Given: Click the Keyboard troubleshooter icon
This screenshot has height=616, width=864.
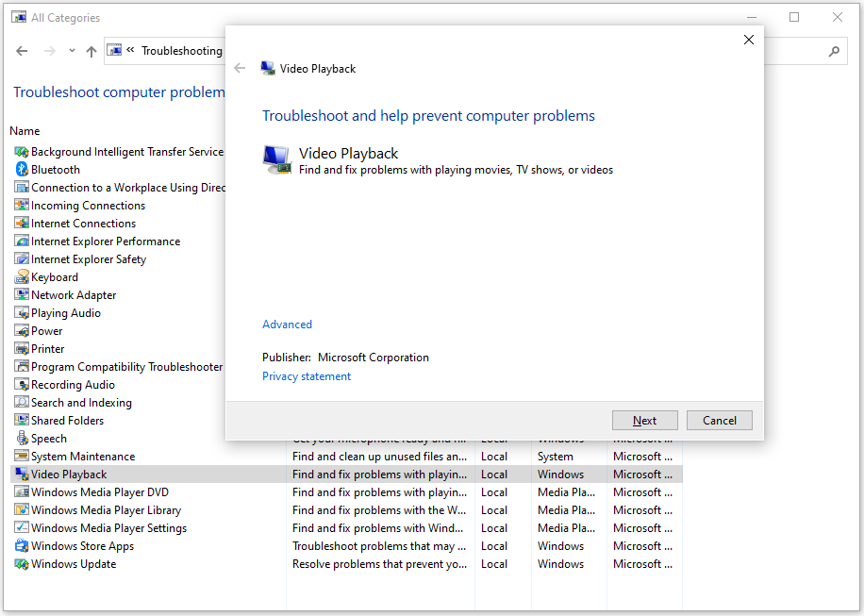Looking at the screenshot, I should point(22,277).
